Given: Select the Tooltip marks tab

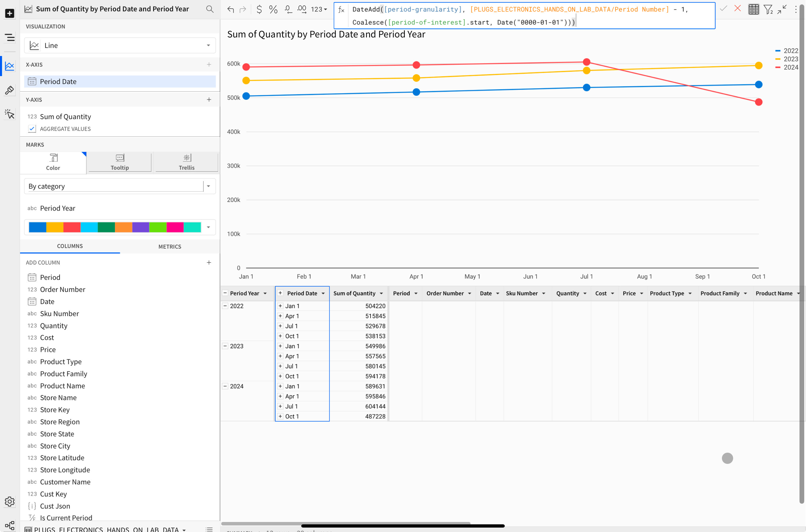Looking at the screenshot, I should [119, 162].
